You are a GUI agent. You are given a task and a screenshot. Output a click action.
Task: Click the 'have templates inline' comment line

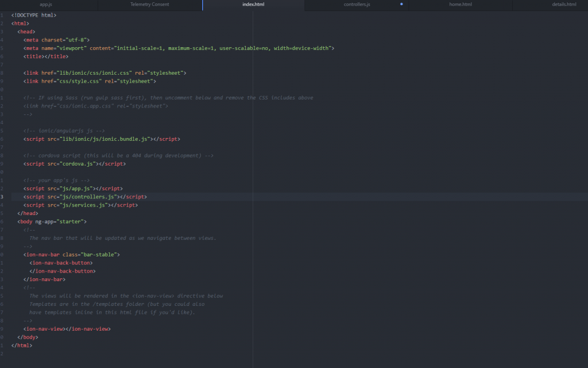(x=112, y=312)
